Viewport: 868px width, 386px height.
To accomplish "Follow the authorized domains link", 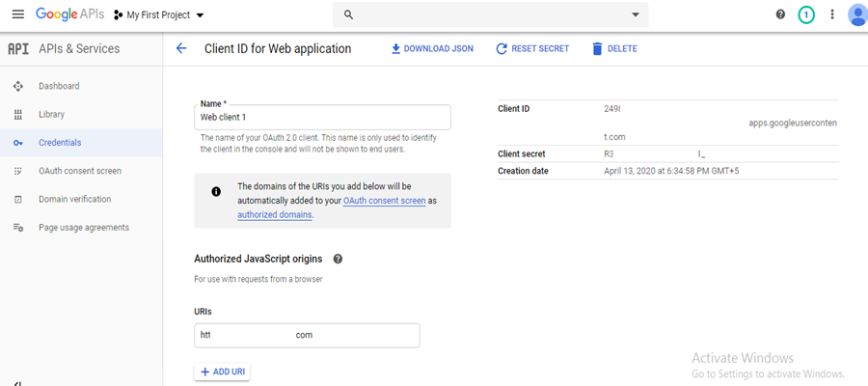I will point(275,215).
